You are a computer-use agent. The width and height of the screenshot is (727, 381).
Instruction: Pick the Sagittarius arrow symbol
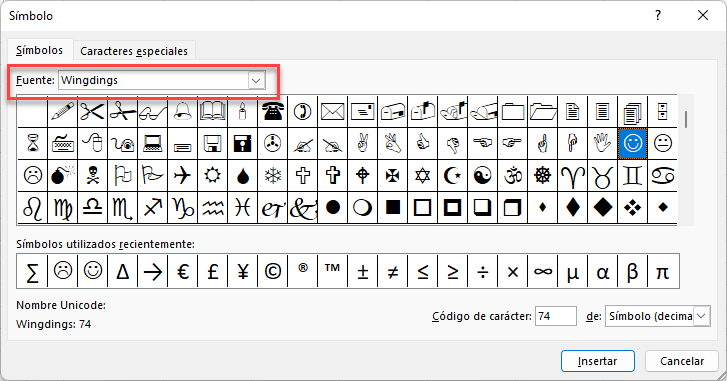(153, 208)
